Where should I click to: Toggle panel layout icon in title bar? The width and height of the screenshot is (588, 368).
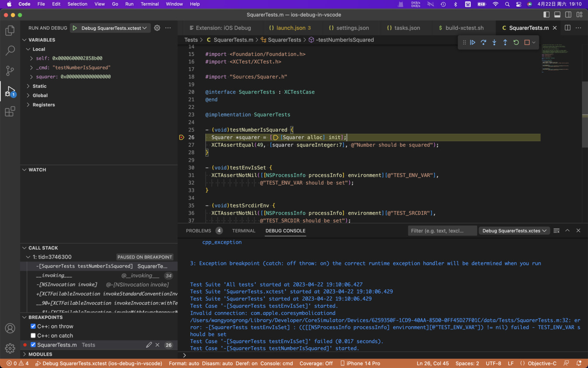click(557, 14)
